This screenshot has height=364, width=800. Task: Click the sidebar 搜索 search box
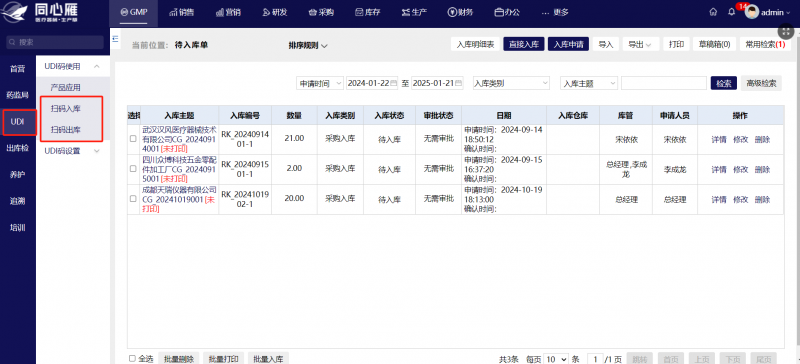[x=55, y=43]
